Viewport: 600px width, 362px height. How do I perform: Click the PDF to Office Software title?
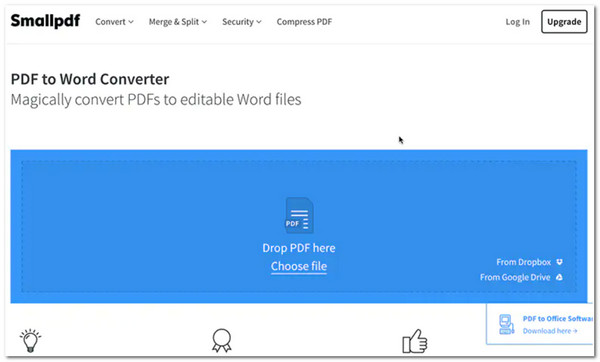click(558, 318)
